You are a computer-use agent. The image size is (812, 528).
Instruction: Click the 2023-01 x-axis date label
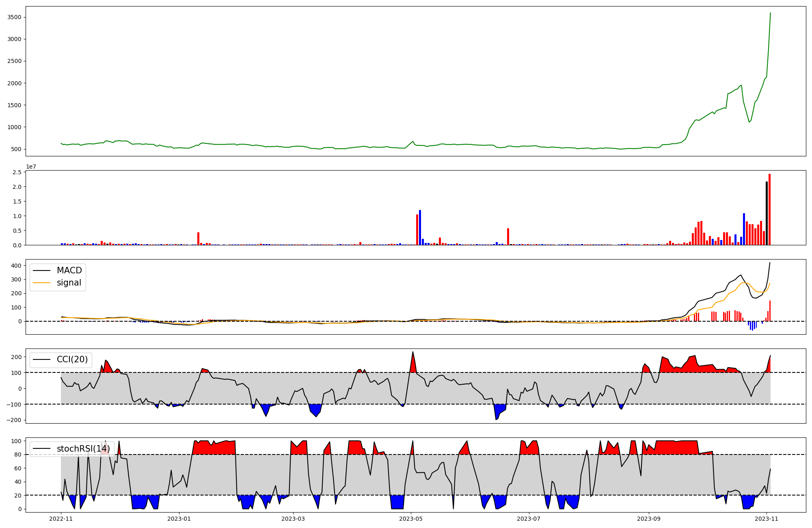point(179,519)
